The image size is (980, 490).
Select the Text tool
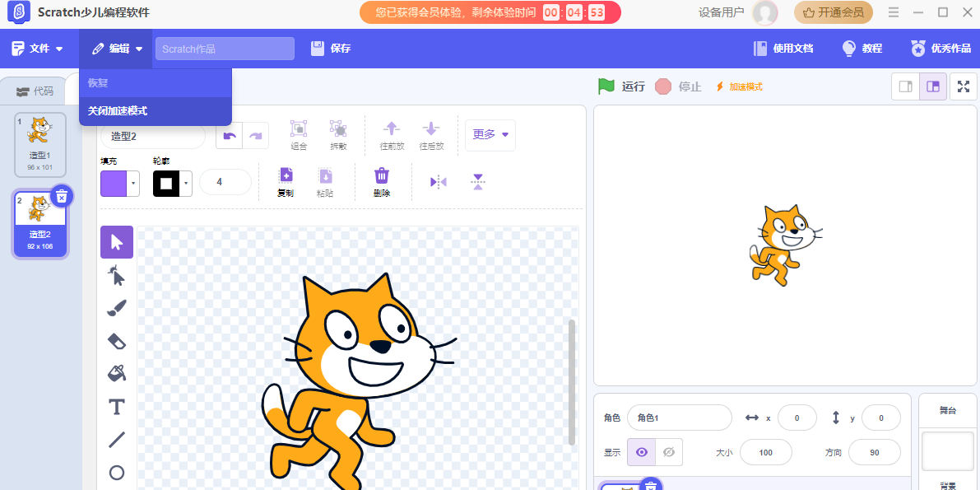(x=117, y=407)
